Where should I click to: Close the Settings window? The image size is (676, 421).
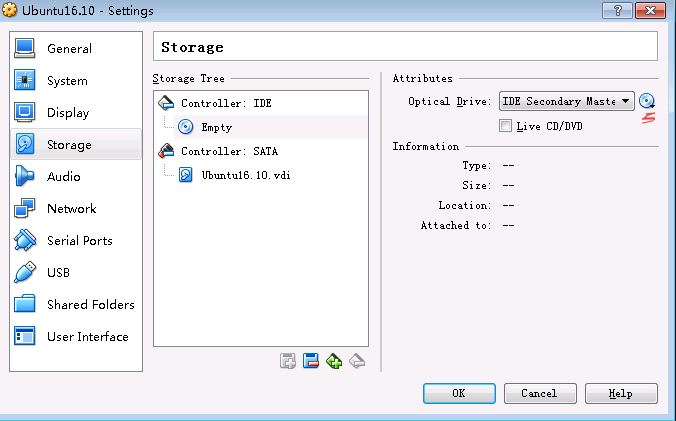(x=651, y=10)
